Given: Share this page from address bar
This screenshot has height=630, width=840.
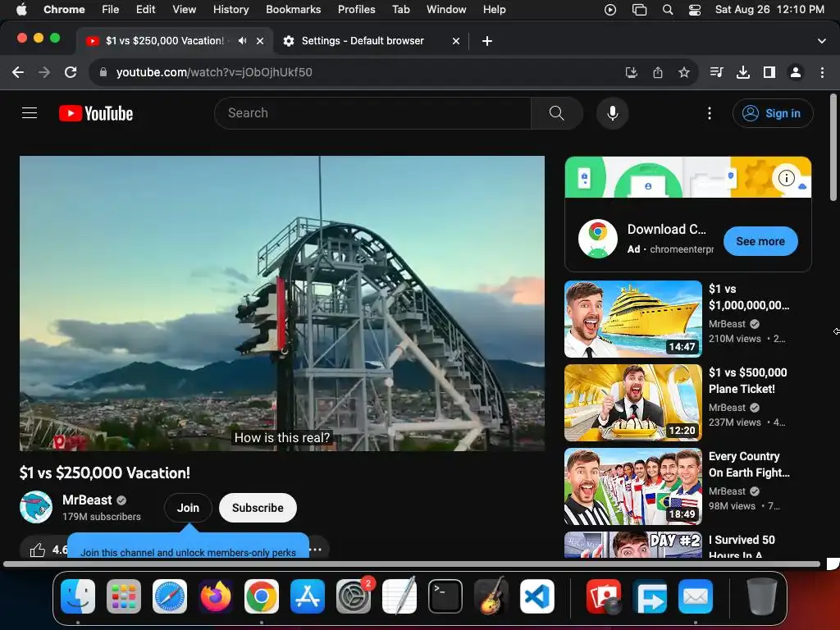Looking at the screenshot, I should (x=658, y=72).
